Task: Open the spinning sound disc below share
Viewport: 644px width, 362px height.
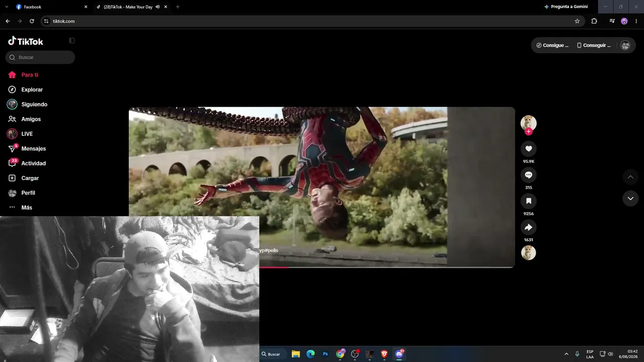Action: 528,253
